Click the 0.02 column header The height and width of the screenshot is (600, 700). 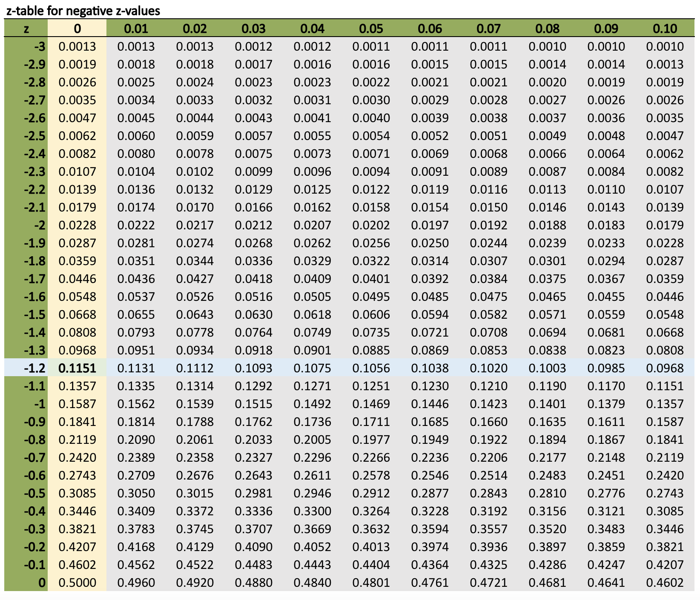tap(195, 29)
